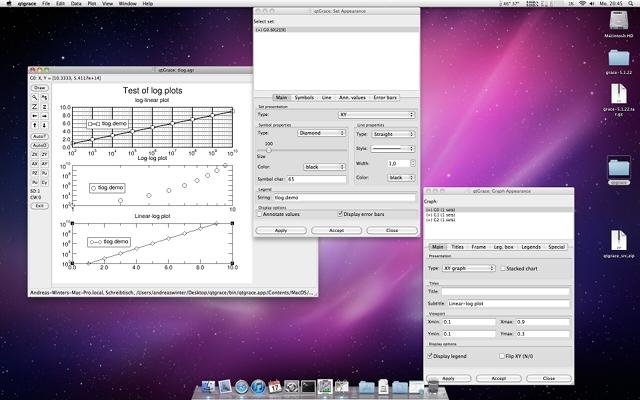
Task: Click Accept in the Graph Appearance dialog
Action: (500, 378)
